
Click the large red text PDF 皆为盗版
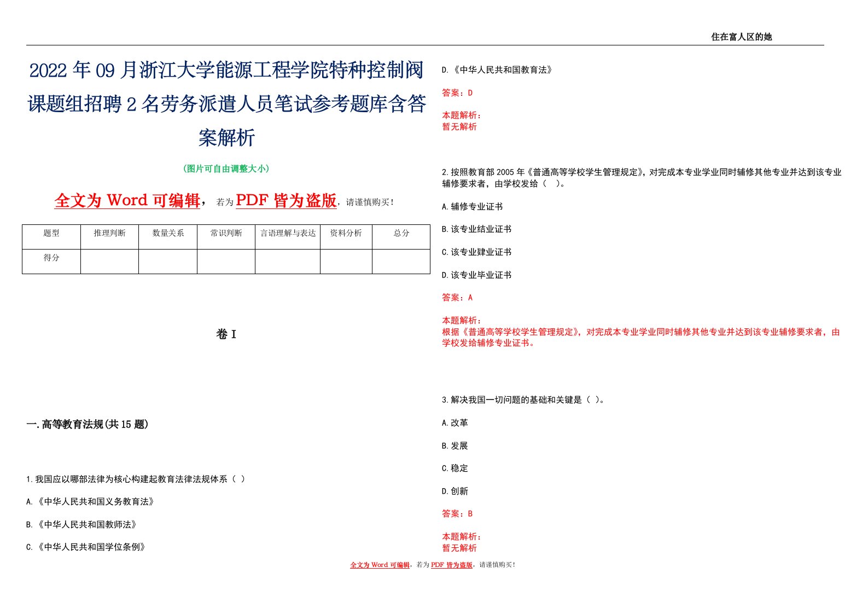click(x=286, y=201)
